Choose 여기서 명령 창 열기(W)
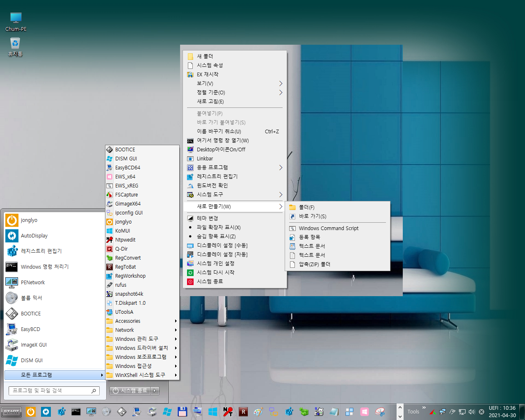 (235, 141)
